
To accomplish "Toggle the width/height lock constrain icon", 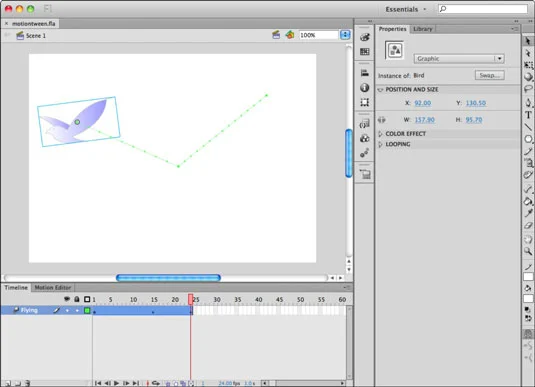I will coord(381,120).
